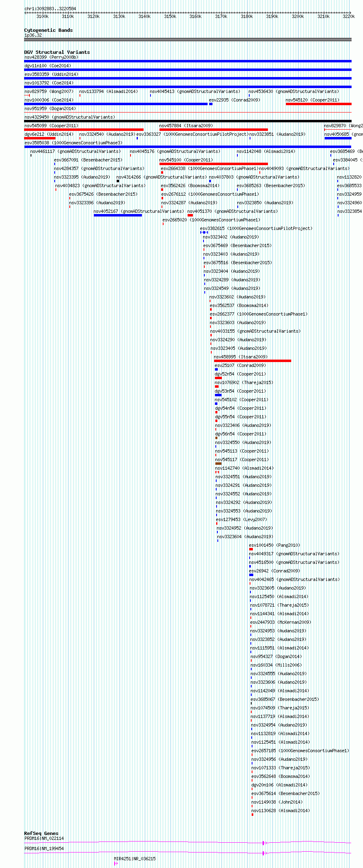
Task: Click the Cytogenetic Bands track title
Action: (49, 30)
